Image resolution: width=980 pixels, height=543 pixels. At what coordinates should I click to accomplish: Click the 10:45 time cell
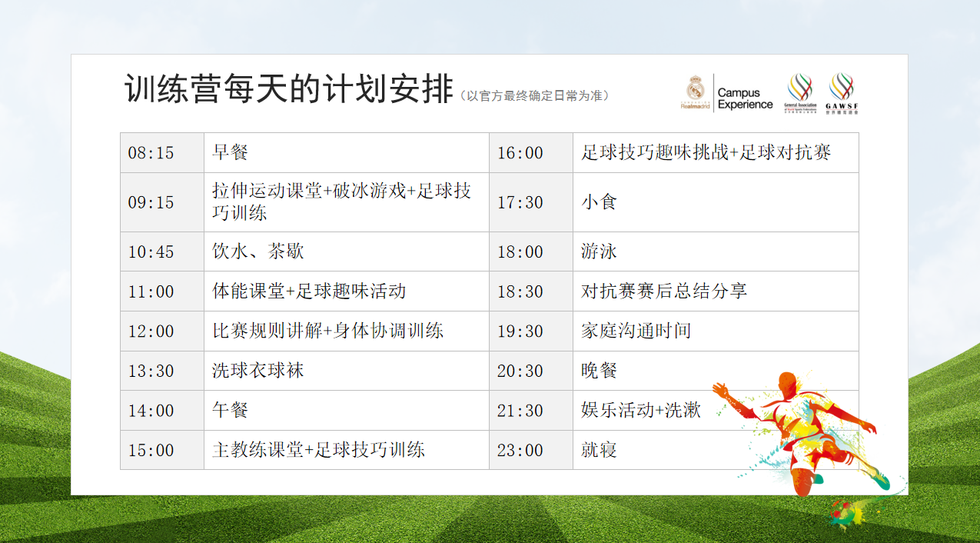tap(162, 252)
